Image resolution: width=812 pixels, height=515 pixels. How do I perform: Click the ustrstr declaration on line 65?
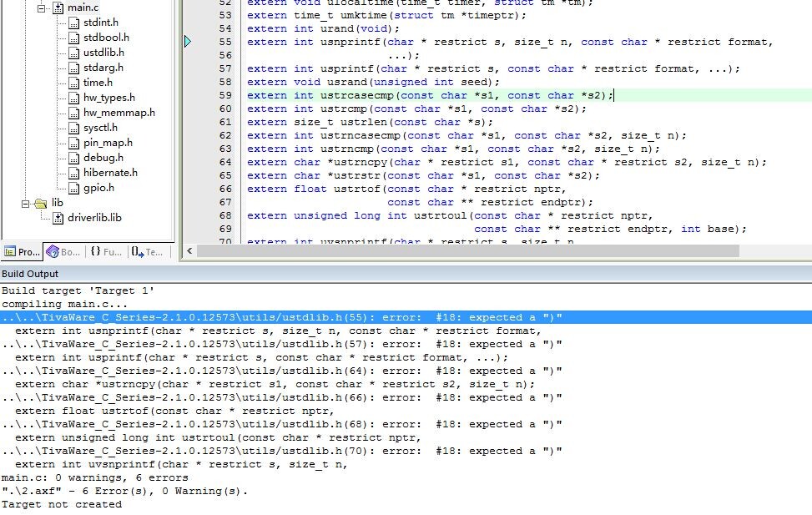click(423, 175)
